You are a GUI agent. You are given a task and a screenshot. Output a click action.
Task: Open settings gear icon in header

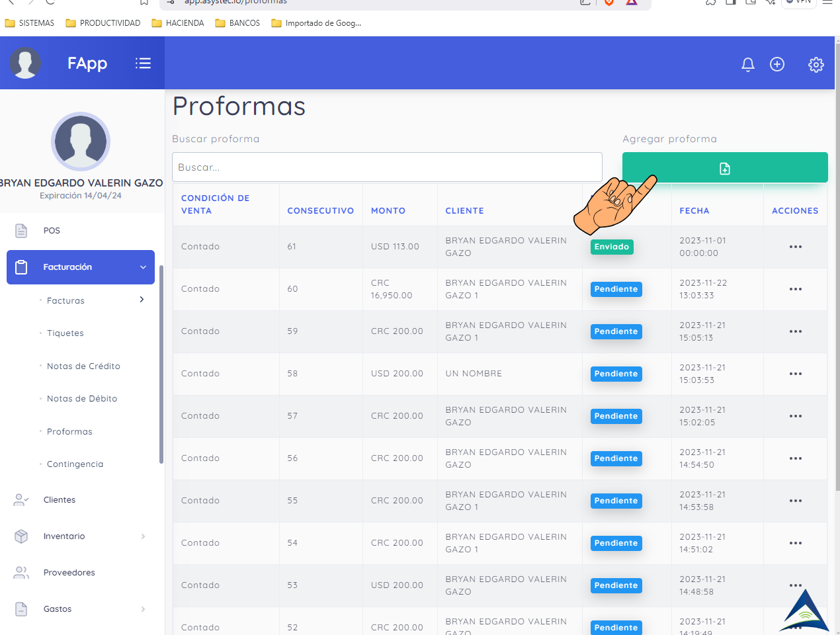coord(816,64)
